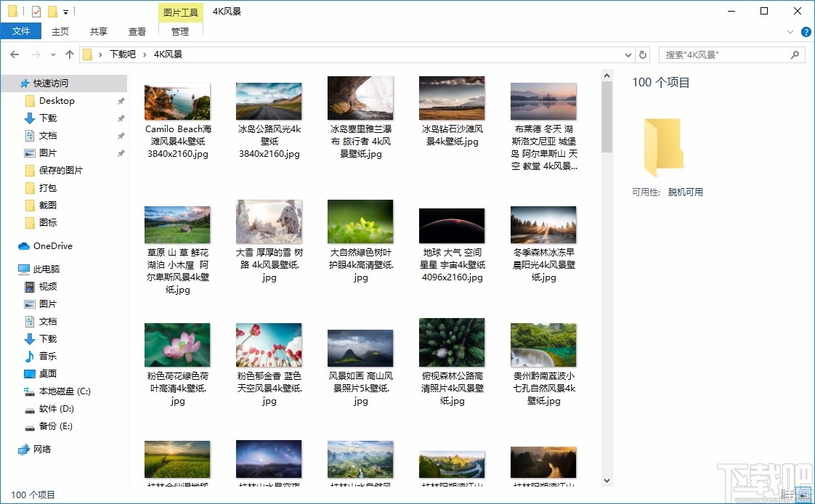
Task: Open 视频 under 此电脑
Action: pos(48,286)
